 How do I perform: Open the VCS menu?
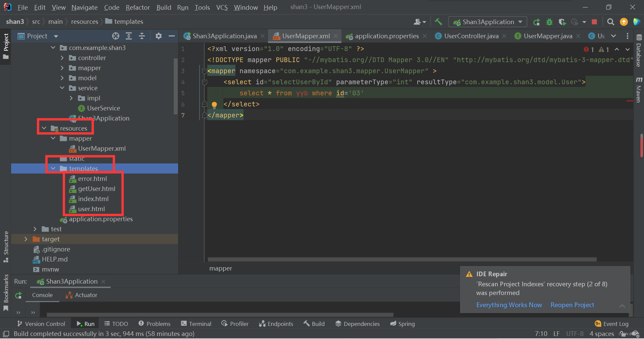coord(222,7)
